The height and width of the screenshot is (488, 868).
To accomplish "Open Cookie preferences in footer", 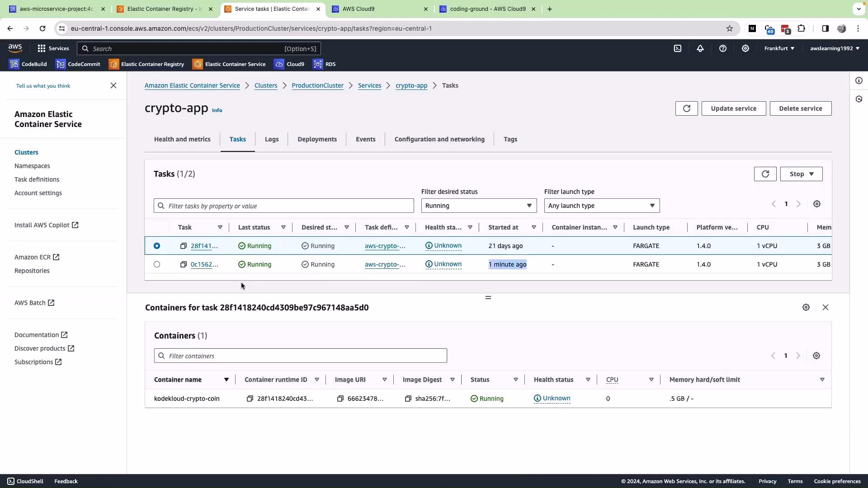I will click(x=837, y=481).
